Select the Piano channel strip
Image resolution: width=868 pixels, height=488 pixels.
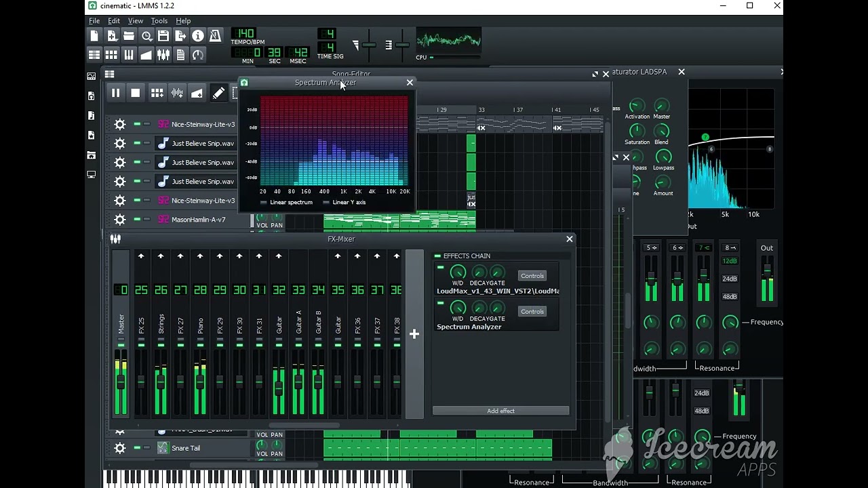(x=200, y=334)
